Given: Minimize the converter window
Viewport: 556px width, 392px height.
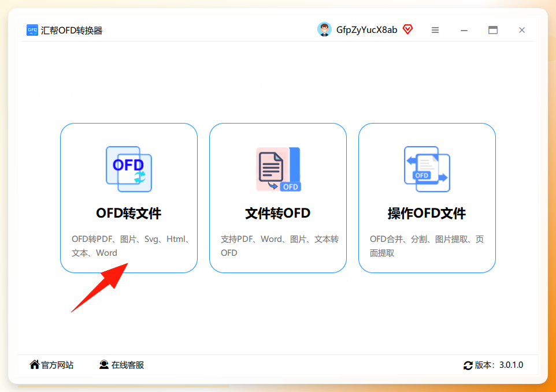Looking at the screenshot, I should pyautogui.click(x=464, y=31).
